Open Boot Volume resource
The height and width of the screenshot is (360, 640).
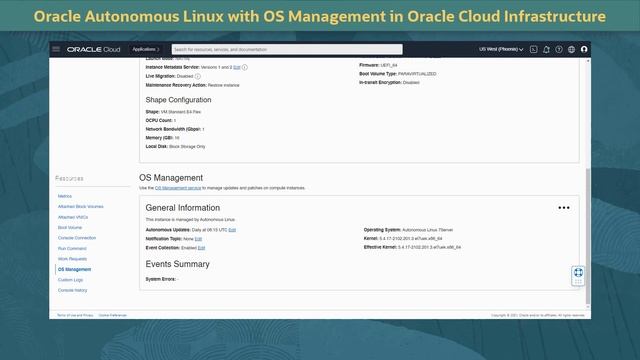tap(70, 228)
